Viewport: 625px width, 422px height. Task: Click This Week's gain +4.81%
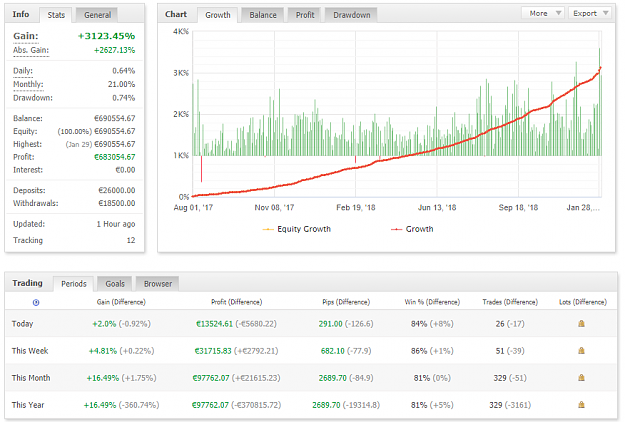103,351
